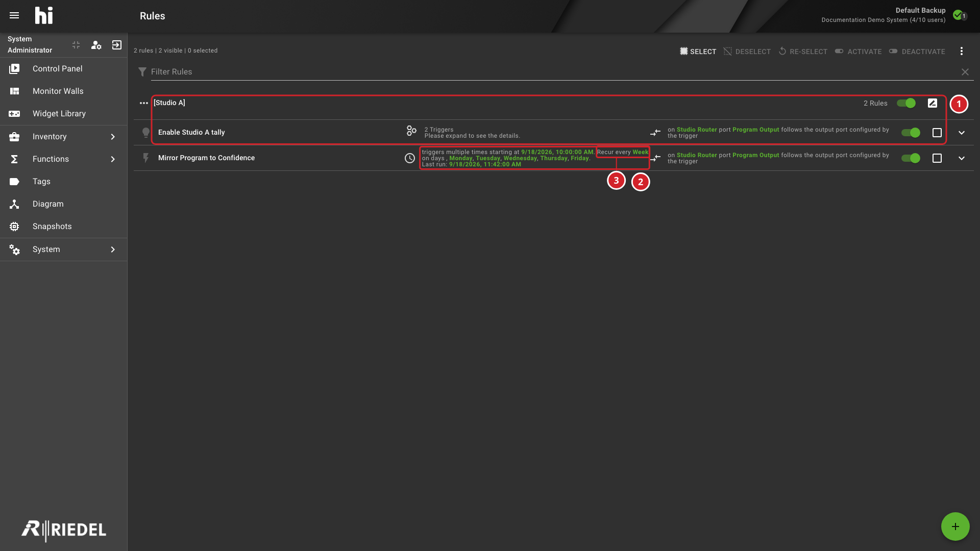Toggle the Studio A group switch
Viewport: 980px width, 551px height.
point(906,103)
